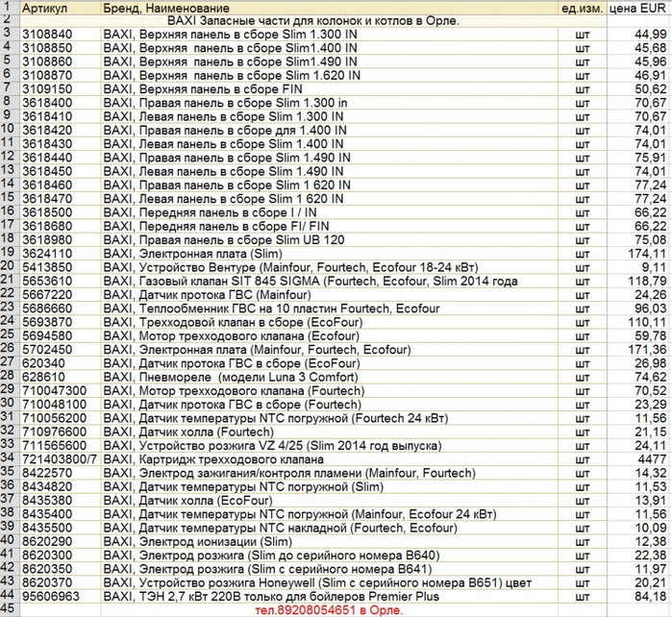Select article cell 628610
Viewport: 672px width, 617px height.
click(61, 377)
